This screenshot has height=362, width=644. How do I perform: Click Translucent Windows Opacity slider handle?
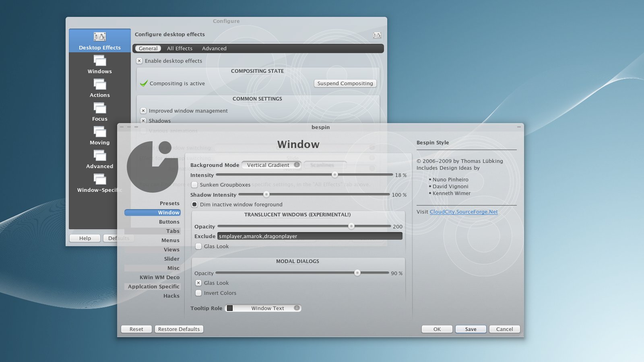351,226
